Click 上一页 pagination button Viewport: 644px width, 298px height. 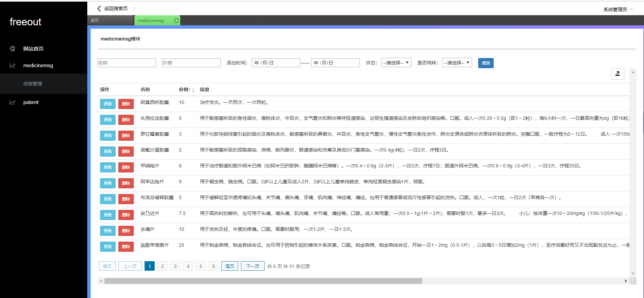point(130,266)
